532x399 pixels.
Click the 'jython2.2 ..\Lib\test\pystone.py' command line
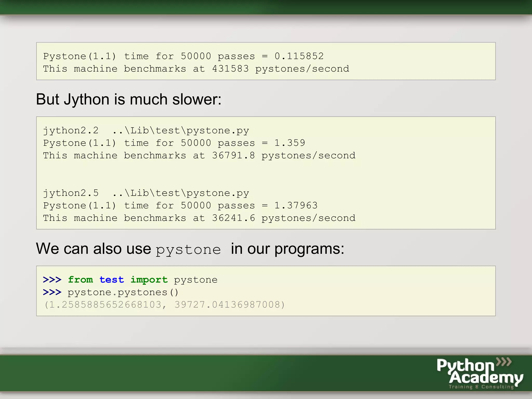(x=146, y=130)
